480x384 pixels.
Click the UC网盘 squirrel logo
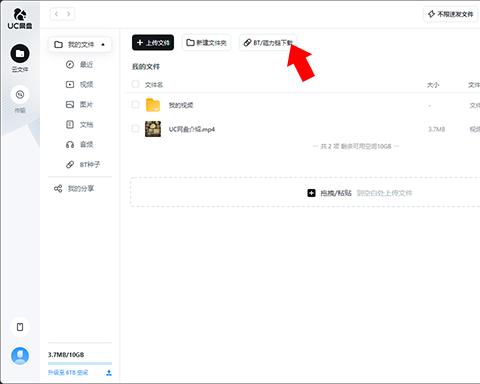[20, 18]
